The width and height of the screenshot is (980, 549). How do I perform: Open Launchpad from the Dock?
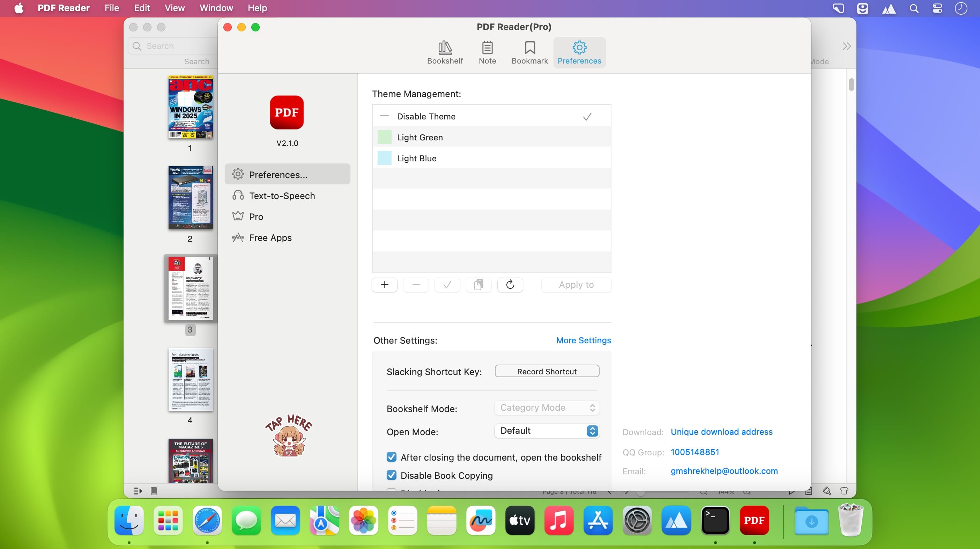coord(168,520)
